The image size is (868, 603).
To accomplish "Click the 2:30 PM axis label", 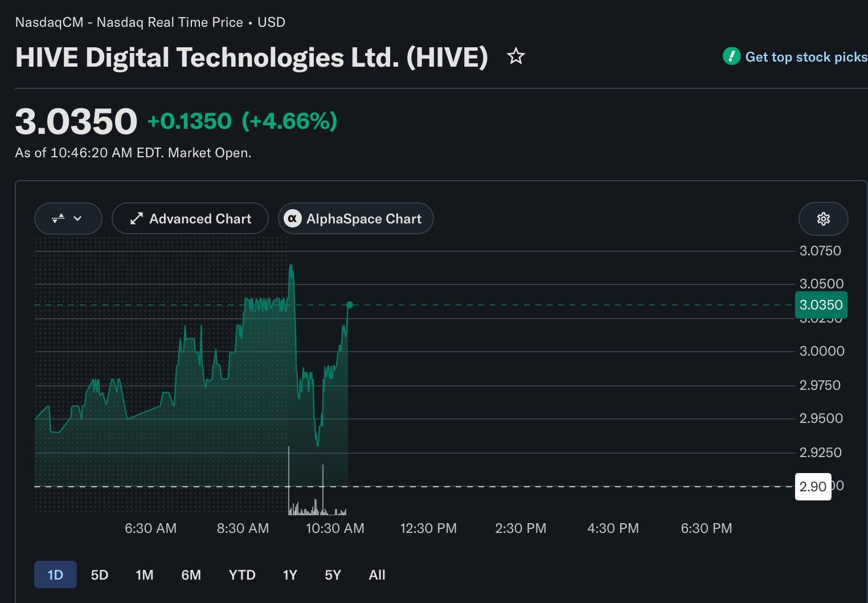I will pos(521,528).
